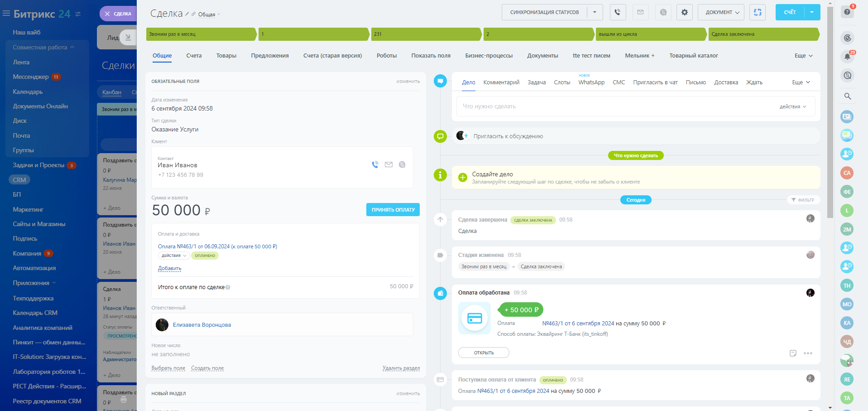Switch to the Товары tab
This screenshot has height=411, width=868.
click(226, 56)
